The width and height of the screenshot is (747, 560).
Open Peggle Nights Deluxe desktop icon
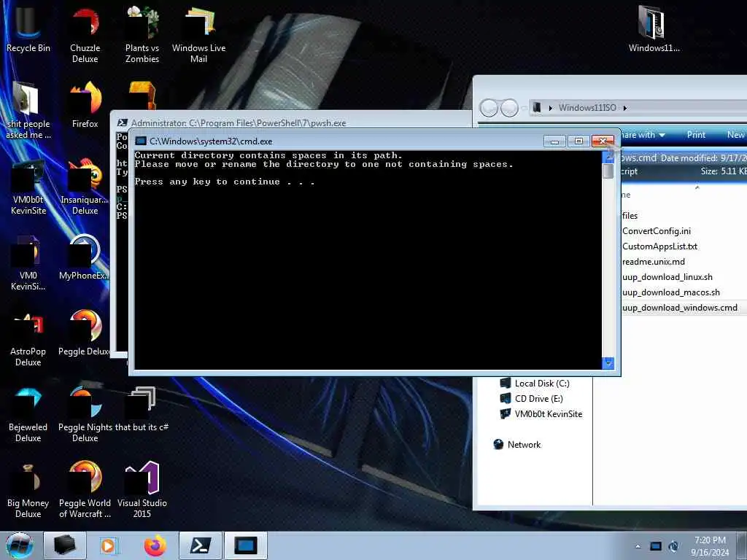click(85, 414)
